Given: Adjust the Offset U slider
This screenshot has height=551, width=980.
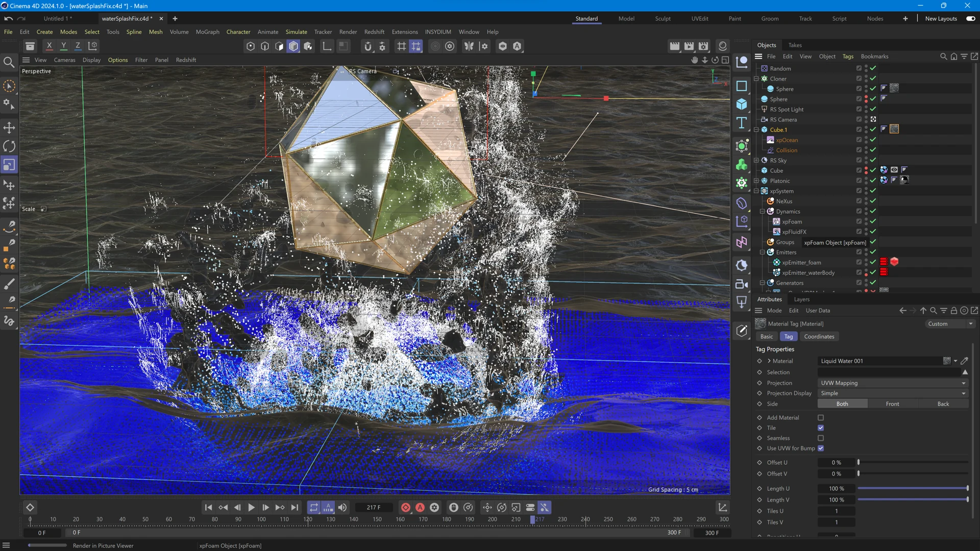Looking at the screenshot, I should [913, 463].
